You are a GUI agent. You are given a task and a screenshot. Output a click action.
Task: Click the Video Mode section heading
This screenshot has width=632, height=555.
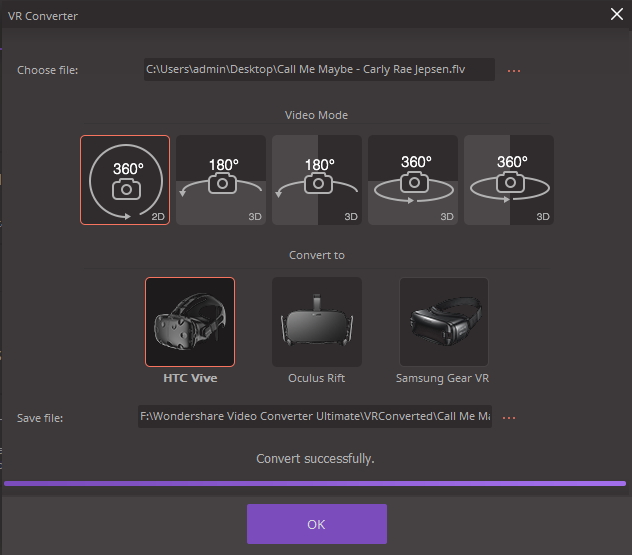316,115
